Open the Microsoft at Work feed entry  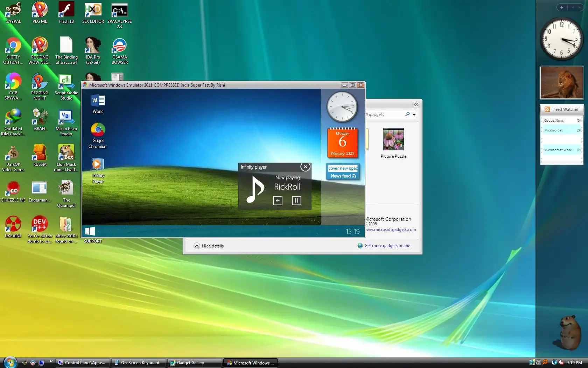coord(561,150)
